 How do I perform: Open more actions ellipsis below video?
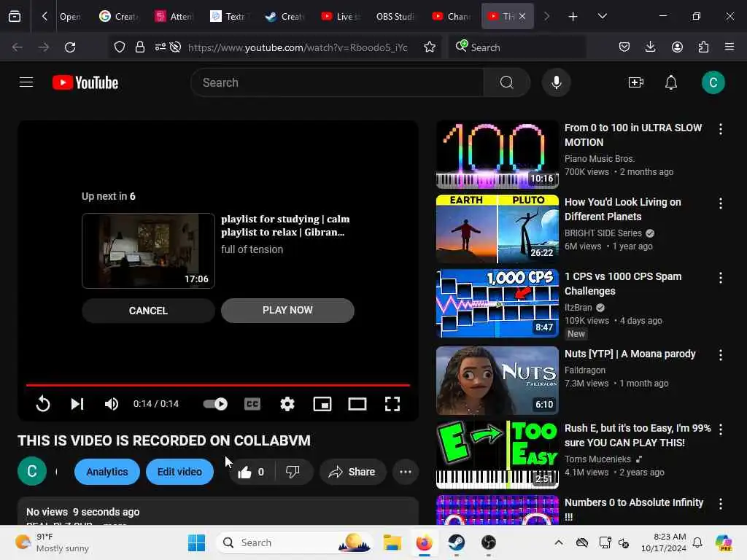pos(406,472)
